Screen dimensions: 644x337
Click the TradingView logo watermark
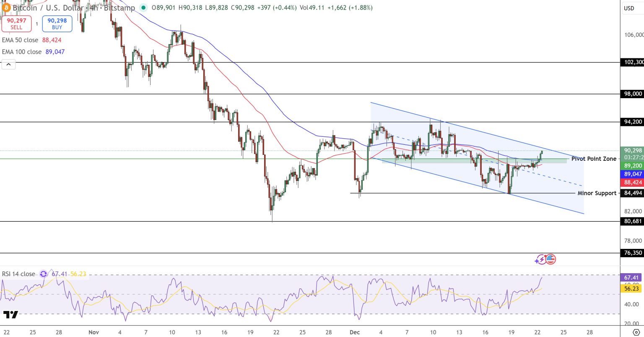coord(11,314)
